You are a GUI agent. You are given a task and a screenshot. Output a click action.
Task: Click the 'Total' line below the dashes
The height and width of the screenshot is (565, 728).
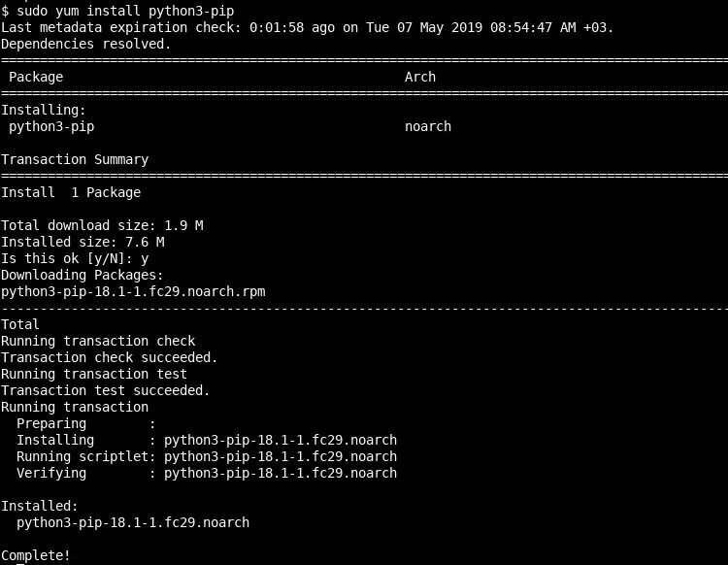pyautogui.click(x=20, y=324)
